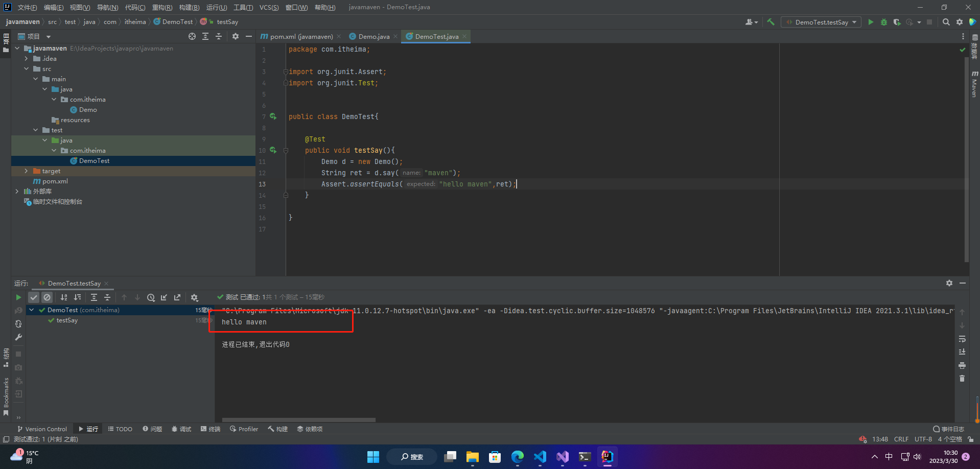Expand all in the Project panel toolbar
This screenshot has height=469, width=980.
pos(205,36)
